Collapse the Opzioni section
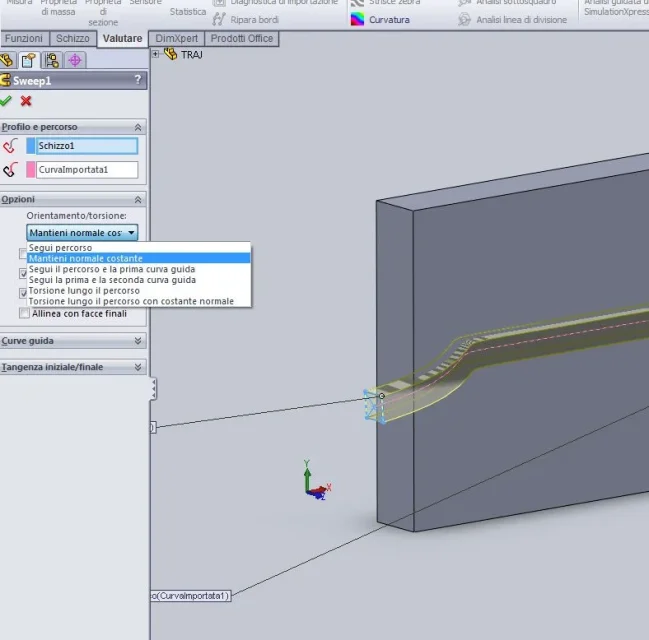This screenshot has height=640, width=649. pyautogui.click(x=138, y=200)
